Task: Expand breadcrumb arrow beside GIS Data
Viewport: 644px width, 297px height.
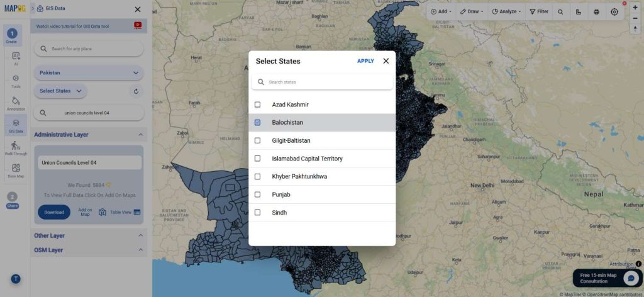Action: 33,8
